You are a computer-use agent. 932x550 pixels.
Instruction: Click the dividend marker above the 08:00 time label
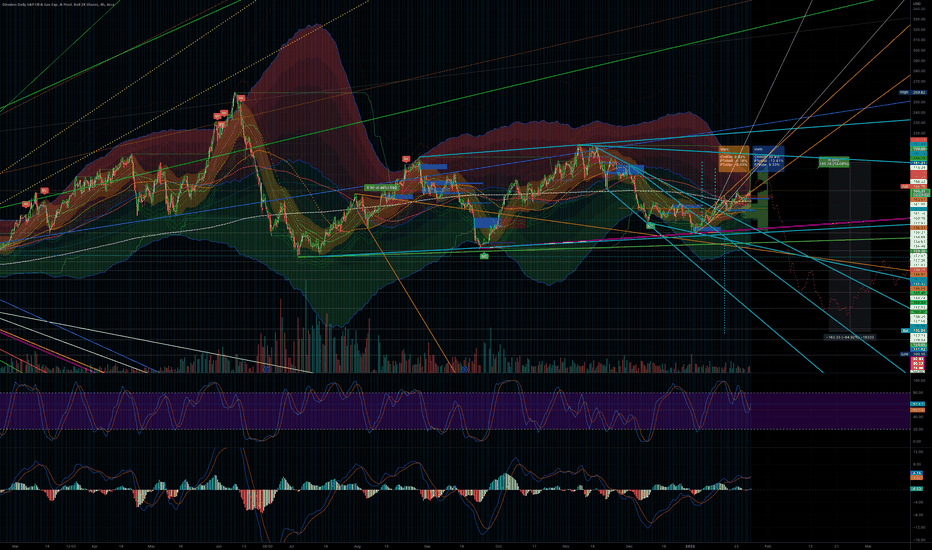coord(266,369)
